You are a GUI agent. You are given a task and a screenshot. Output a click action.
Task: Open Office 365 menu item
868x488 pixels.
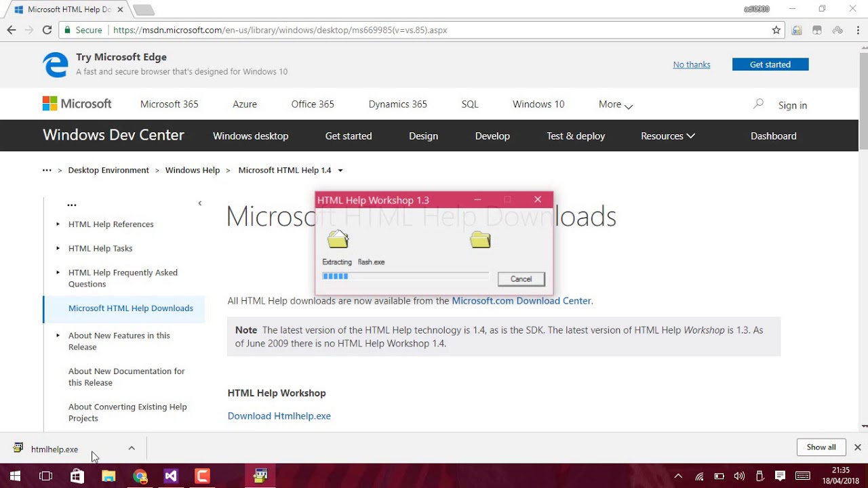tap(313, 104)
